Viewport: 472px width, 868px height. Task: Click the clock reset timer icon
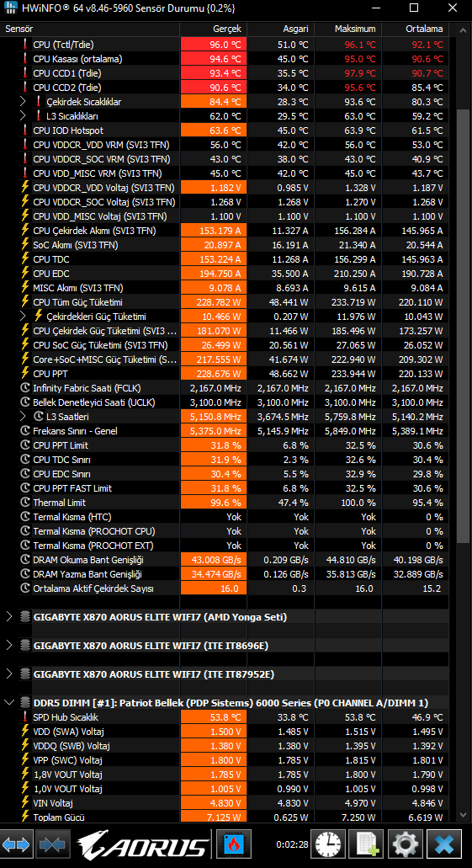point(328,844)
